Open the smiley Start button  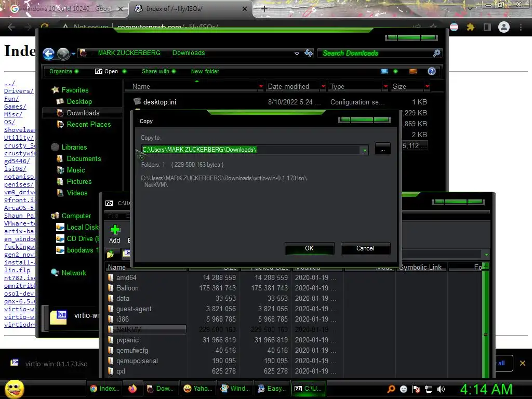point(14,389)
